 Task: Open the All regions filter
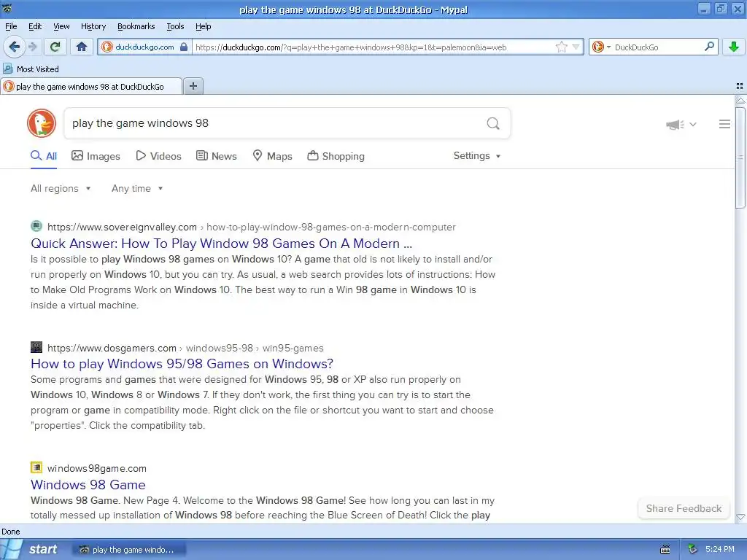pyautogui.click(x=61, y=189)
